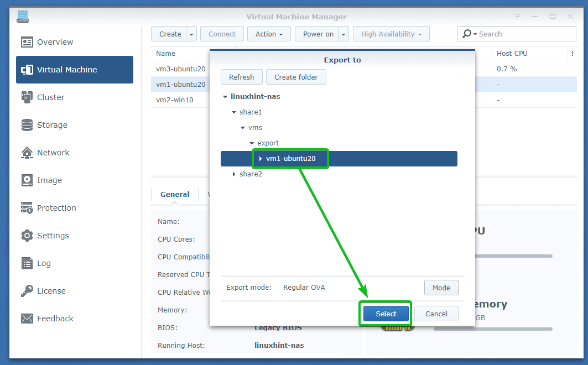Switch to the General tab
Viewport: 588px width, 365px height.
pyautogui.click(x=175, y=195)
